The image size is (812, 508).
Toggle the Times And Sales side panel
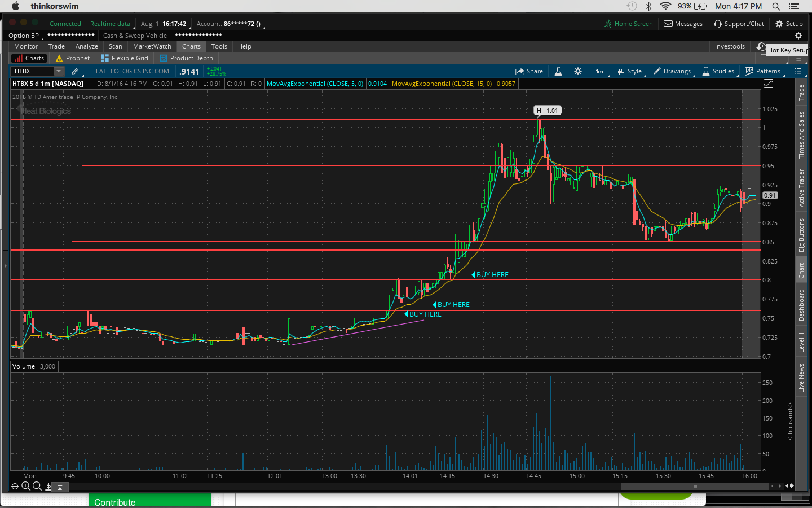click(801, 135)
